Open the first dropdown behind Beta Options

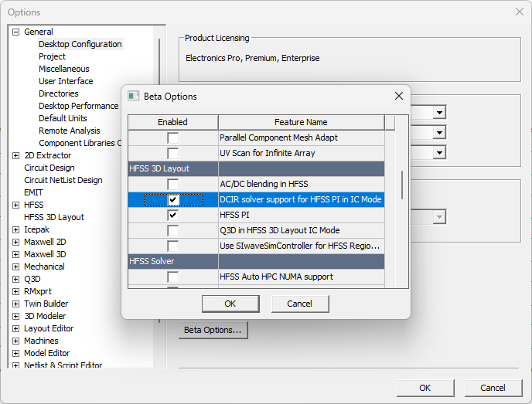click(x=439, y=112)
